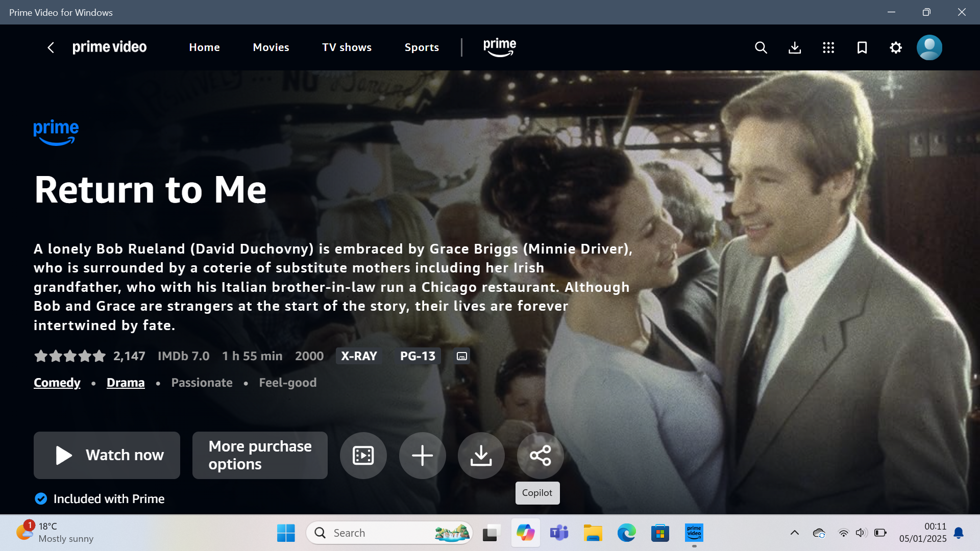This screenshot has width=980, height=551.
Task: Go to the Home tab
Action: (x=204, y=47)
